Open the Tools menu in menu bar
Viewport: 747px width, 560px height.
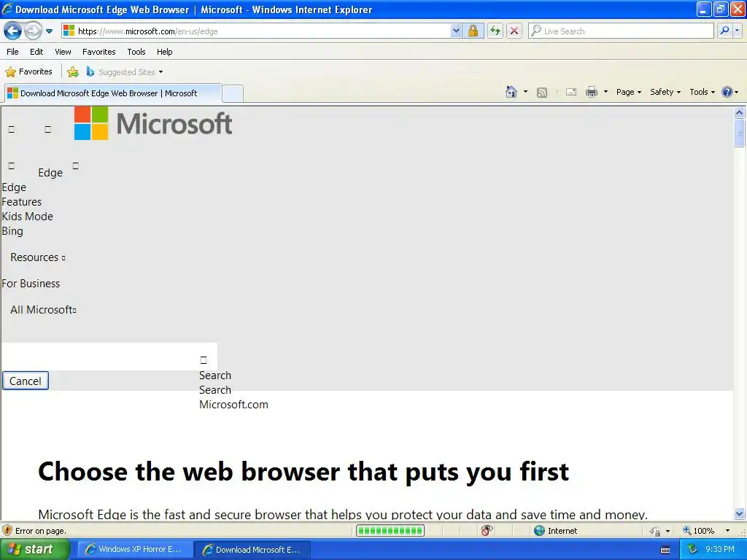(136, 52)
